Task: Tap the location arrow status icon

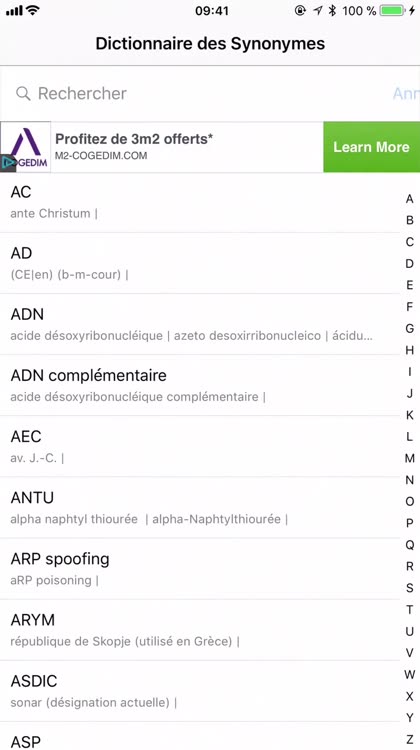Action: point(318,11)
